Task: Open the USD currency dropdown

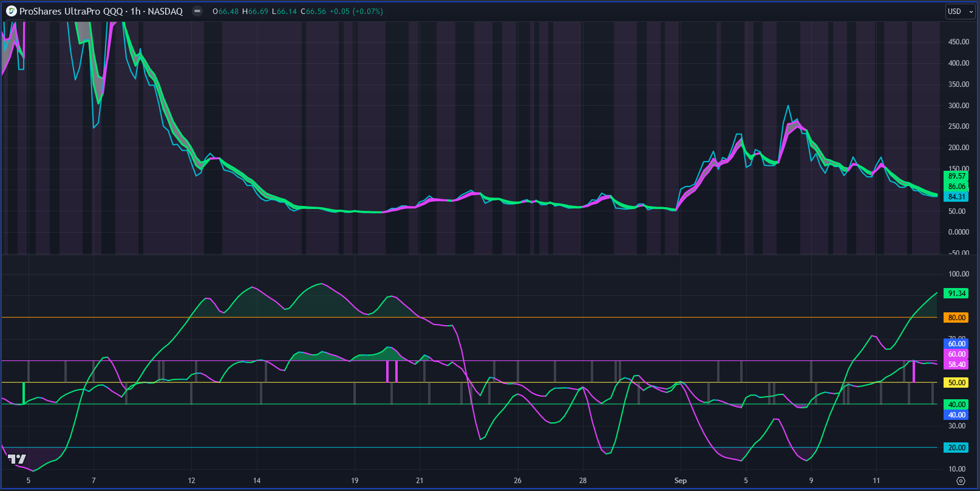Action: pos(959,12)
